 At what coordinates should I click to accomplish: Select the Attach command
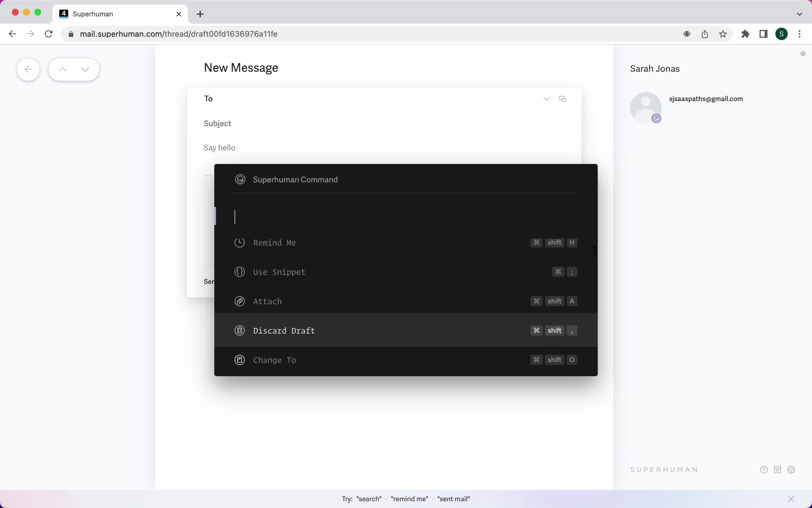tap(406, 301)
